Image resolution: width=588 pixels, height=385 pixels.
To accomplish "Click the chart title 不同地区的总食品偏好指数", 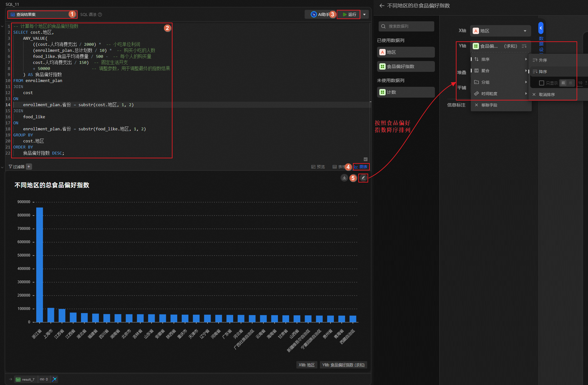I will coord(52,185).
